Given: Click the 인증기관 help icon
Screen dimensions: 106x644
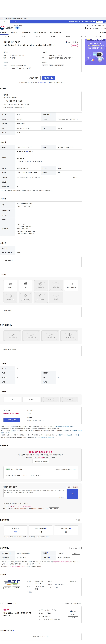Looking at the screenshot, I should [48, 553].
